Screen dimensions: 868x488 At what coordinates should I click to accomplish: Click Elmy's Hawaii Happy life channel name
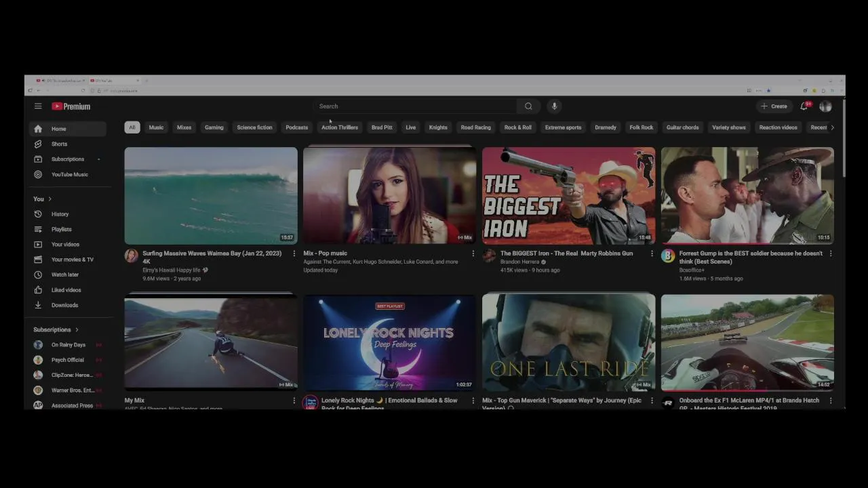[x=172, y=270]
